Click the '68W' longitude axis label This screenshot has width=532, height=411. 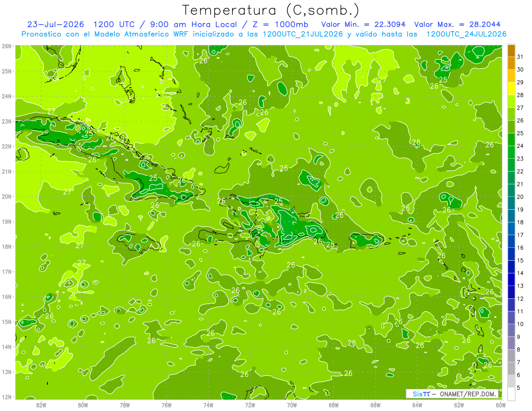click(x=333, y=404)
